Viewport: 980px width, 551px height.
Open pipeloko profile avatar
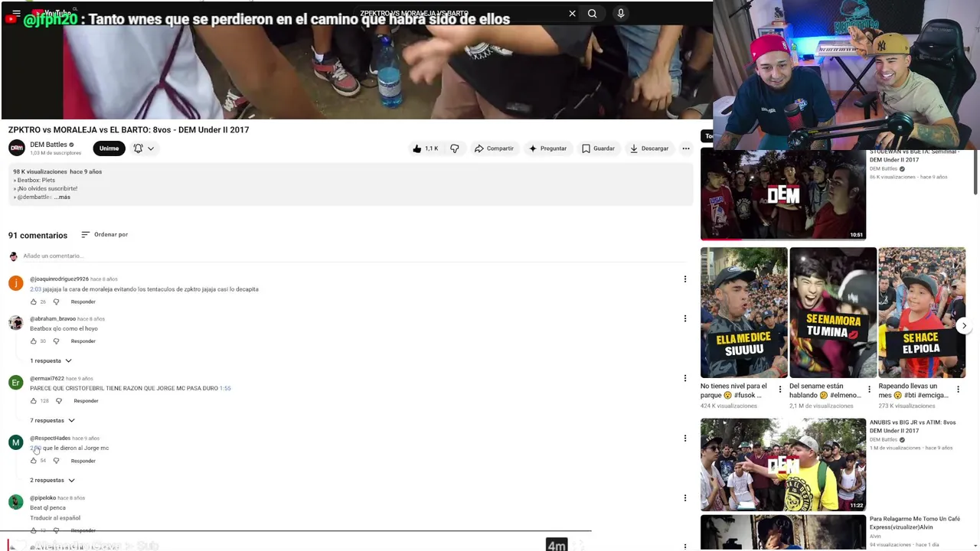click(x=16, y=502)
